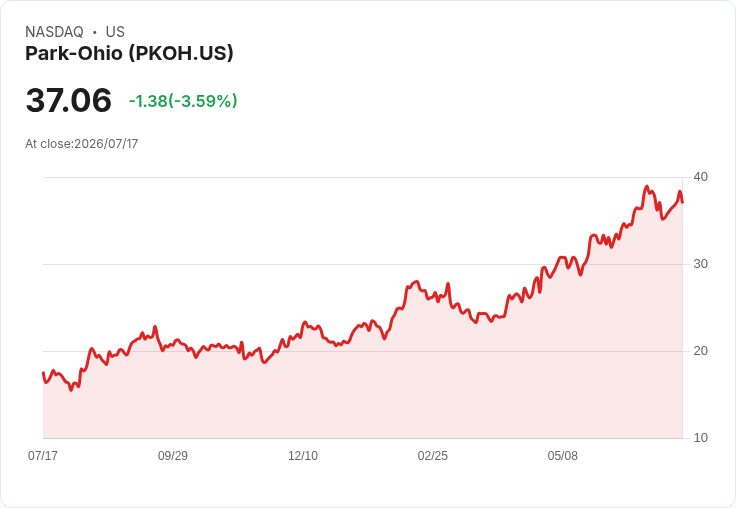Click the -1.38(-3.59%) change indicator
This screenshot has width=736, height=508.
(x=183, y=101)
